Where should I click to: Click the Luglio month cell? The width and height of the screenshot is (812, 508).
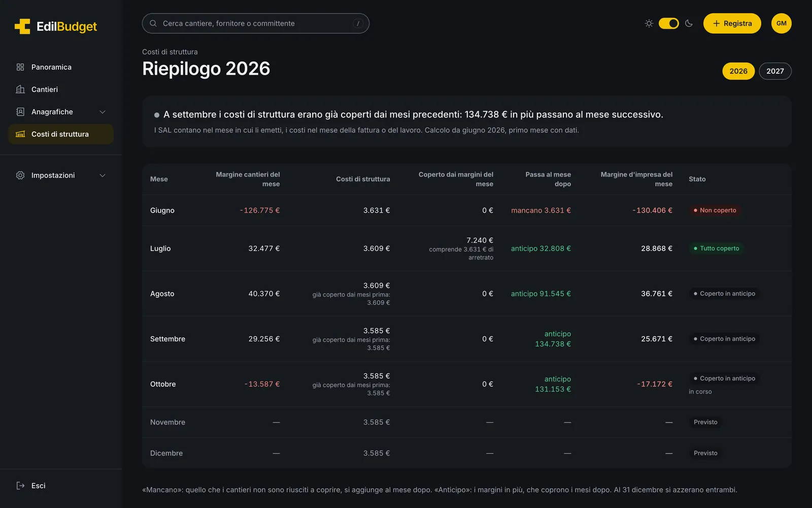[160, 248]
